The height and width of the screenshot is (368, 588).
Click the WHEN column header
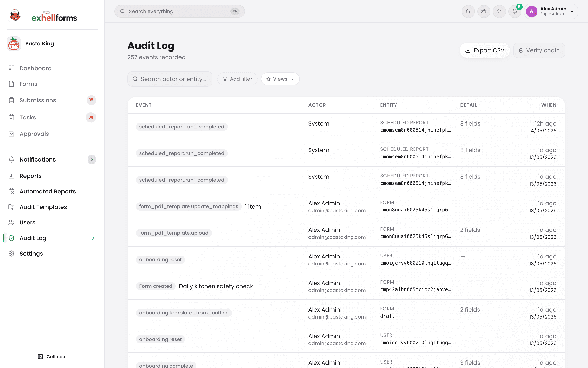[x=549, y=105]
